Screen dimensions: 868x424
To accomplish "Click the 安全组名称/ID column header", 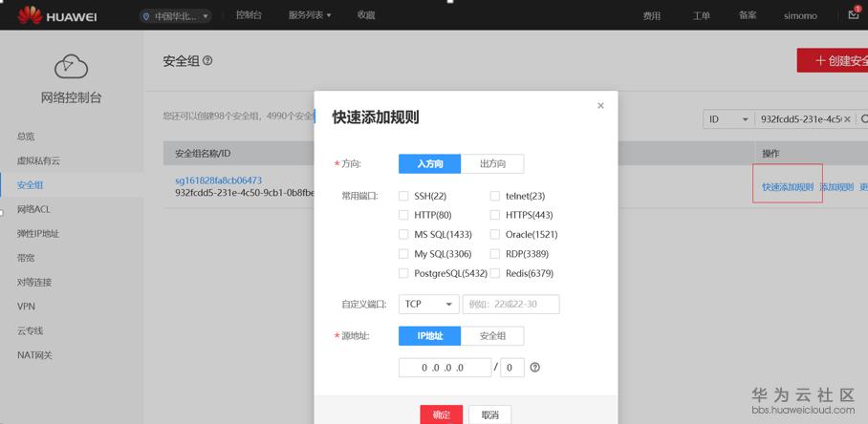I will tap(203, 153).
